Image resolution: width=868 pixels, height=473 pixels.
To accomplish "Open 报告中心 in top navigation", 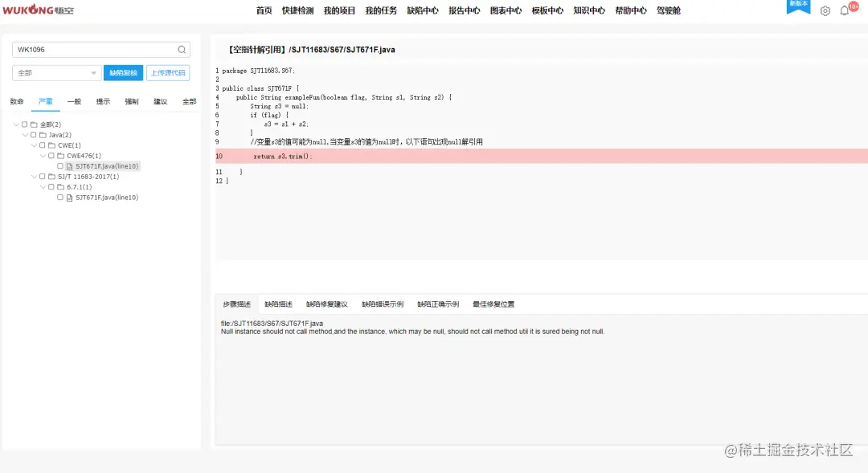I will [x=465, y=10].
